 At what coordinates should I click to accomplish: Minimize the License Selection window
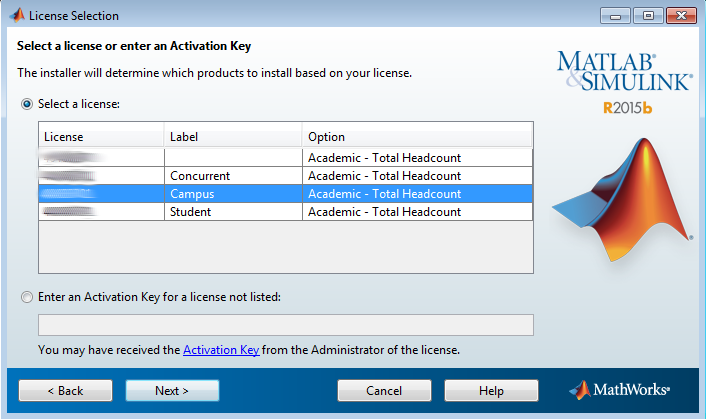(x=615, y=16)
